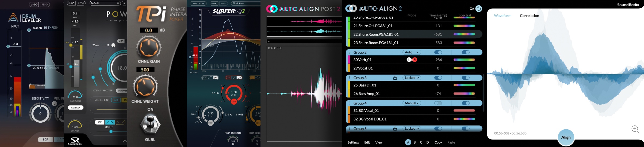Open Auto Align 2 View menu
644x147 pixels.
point(379,142)
